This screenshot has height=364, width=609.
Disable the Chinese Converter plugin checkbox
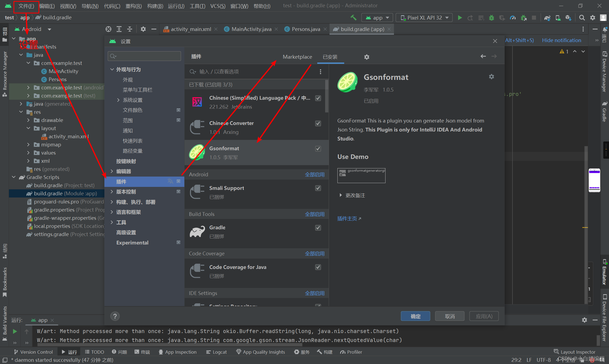(x=318, y=123)
